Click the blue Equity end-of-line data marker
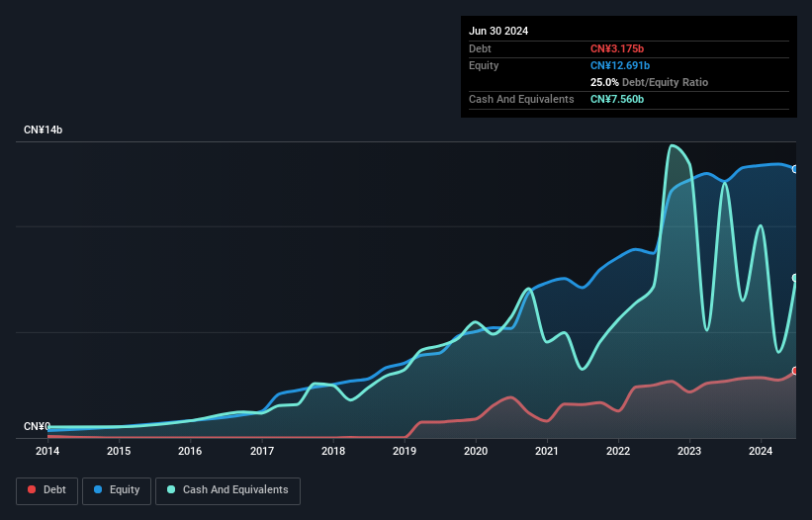Screen dimensions: 812x520 (795, 169)
